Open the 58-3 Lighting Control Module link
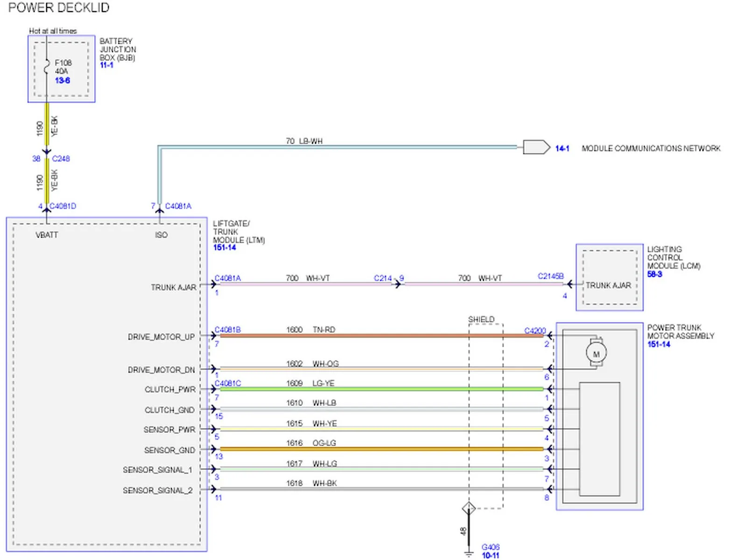 point(654,274)
